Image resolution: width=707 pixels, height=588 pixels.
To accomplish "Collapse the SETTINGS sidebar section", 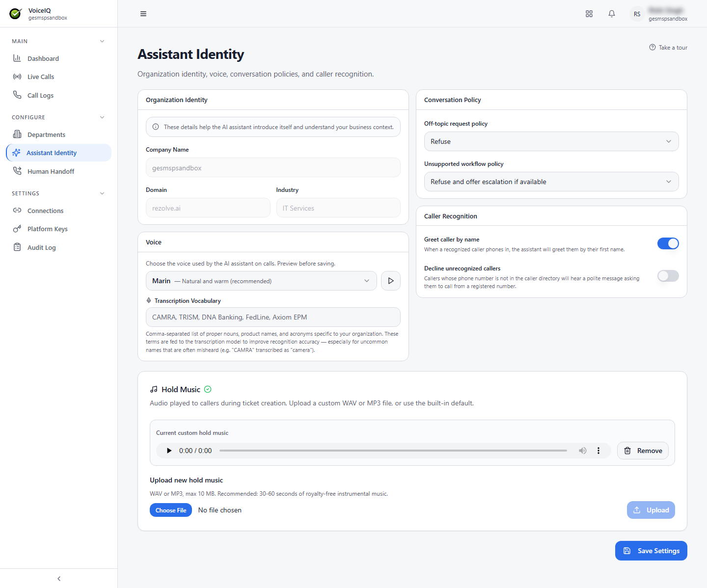I will click(102, 193).
